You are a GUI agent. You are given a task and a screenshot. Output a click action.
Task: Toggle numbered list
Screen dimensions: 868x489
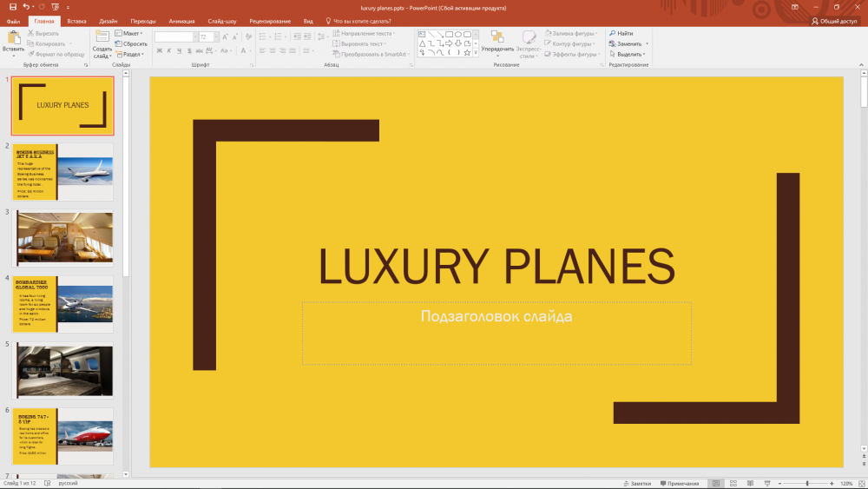(279, 36)
